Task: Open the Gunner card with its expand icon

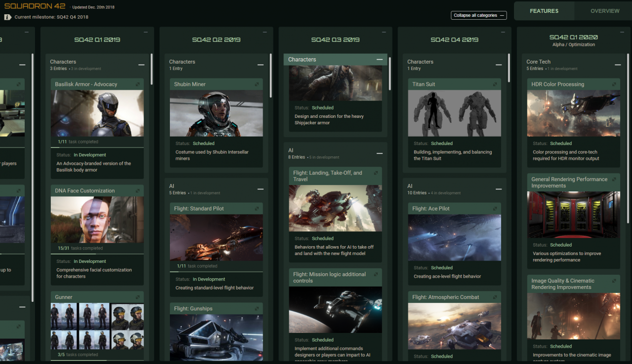Action: tap(137, 297)
